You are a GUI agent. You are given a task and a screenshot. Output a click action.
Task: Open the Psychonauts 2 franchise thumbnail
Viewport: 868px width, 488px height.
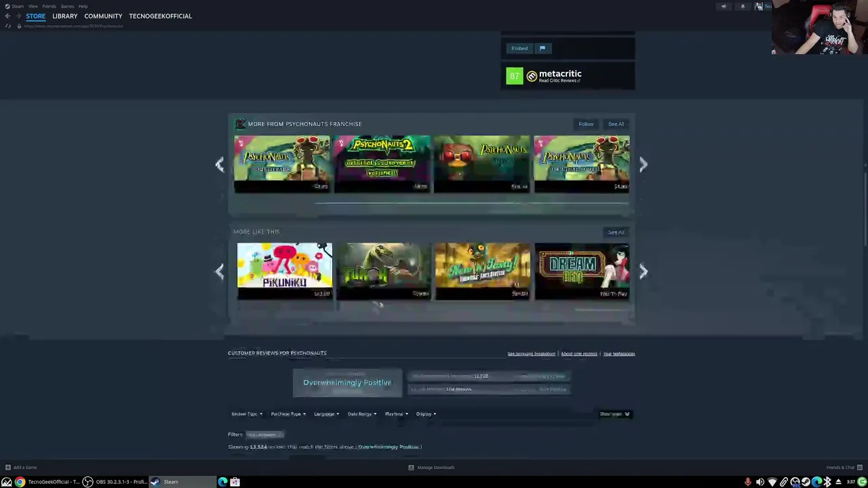[x=382, y=164]
